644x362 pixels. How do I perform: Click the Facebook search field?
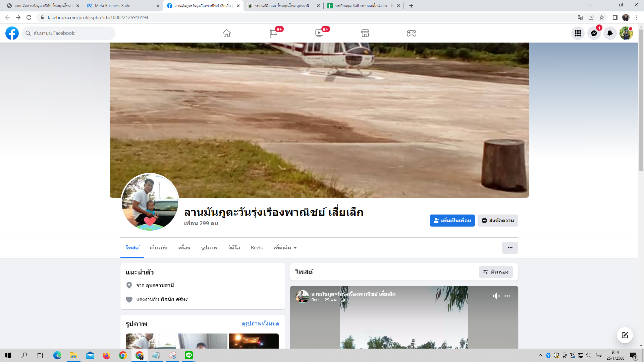pos(69,33)
